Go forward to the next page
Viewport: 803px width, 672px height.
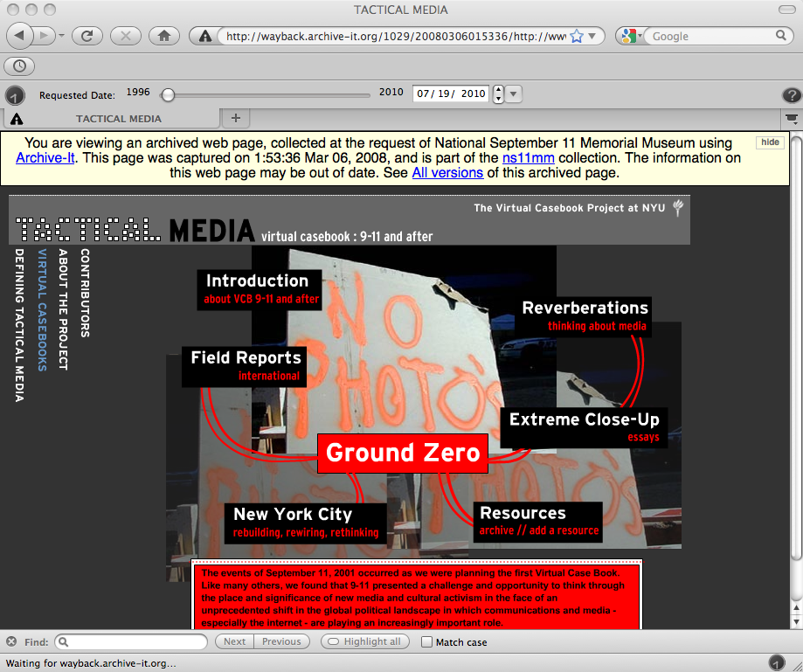click(x=45, y=36)
